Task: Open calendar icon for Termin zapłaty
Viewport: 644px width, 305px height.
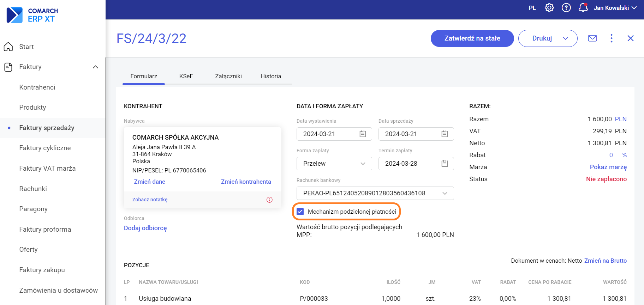Action: point(445,164)
